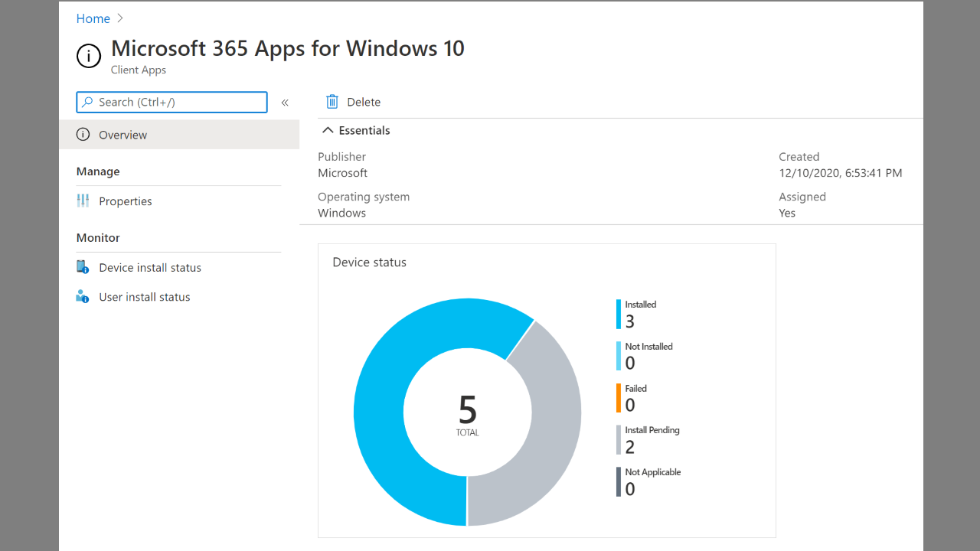
Task: Click the "Installed" legend label
Action: tap(641, 305)
